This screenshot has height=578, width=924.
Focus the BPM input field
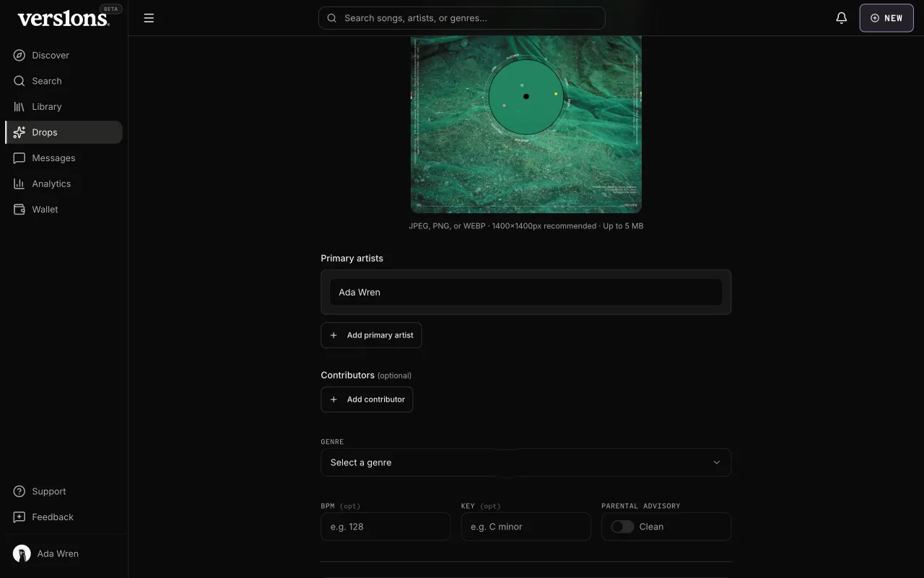[385, 527]
